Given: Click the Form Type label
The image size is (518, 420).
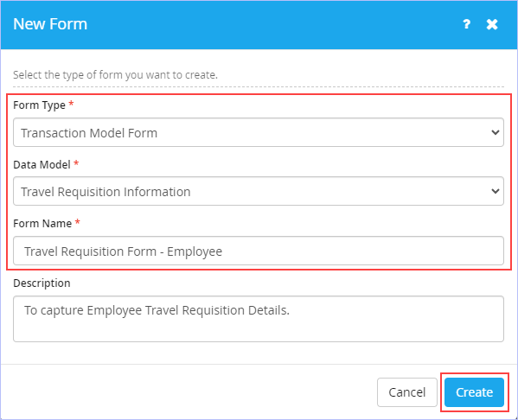Looking at the screenshot, I should click(x=39, y=105).
